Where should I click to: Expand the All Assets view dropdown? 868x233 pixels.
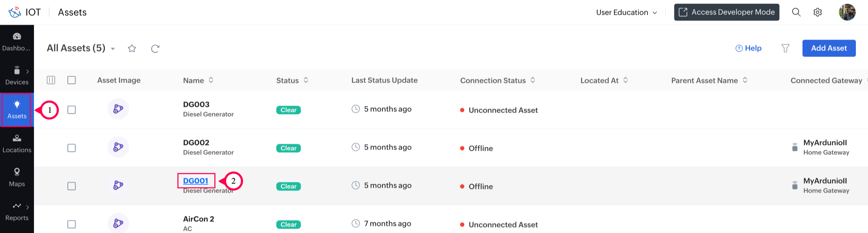113,49
